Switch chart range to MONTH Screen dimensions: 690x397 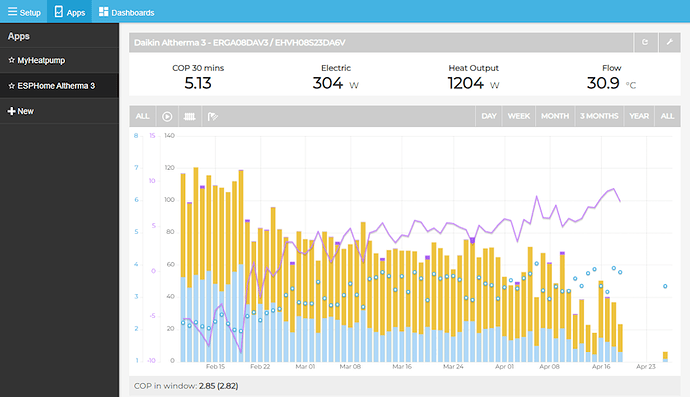coord(555,116)
